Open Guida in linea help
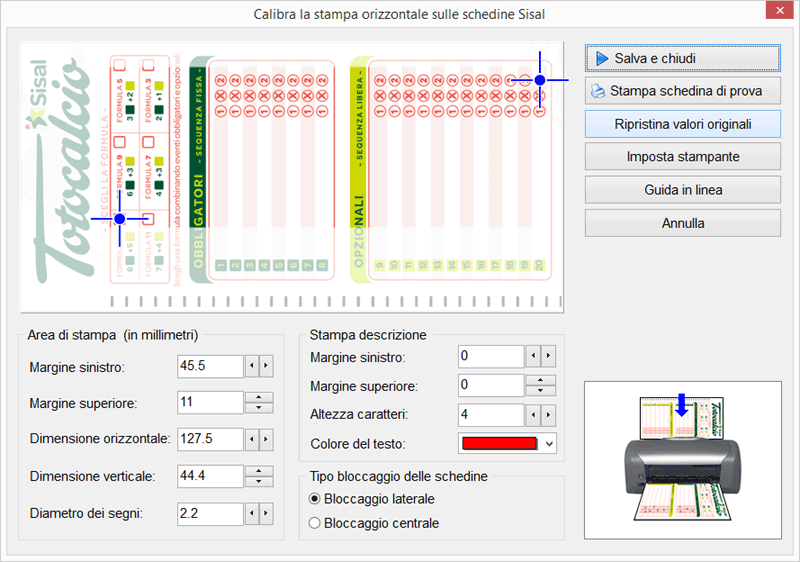Viewport: 800px width, 562px height. click(682, 190)
